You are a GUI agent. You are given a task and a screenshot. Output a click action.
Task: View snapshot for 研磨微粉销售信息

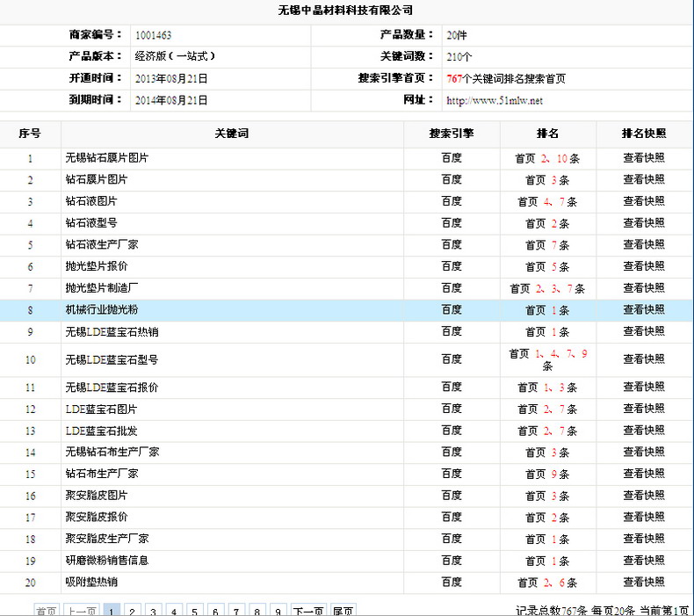pos(644,561)
